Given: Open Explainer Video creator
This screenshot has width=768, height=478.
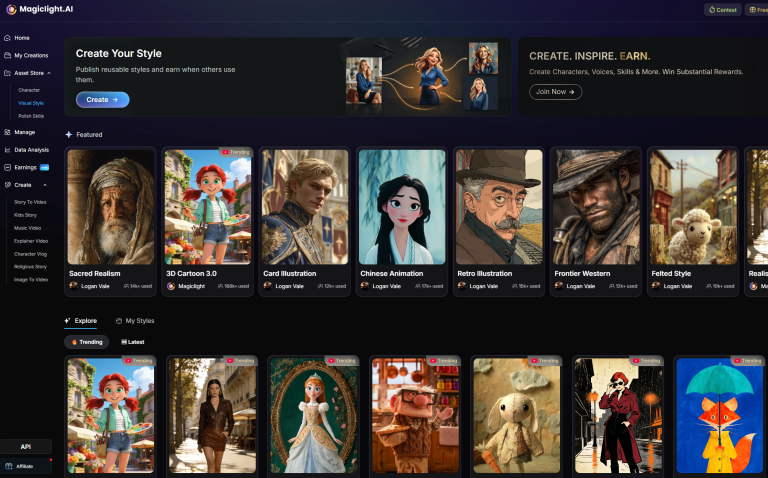Looking at the screenshot, I should coord(31,241).
